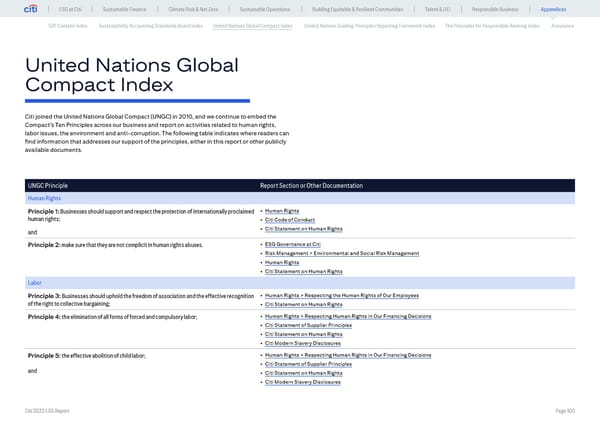
Task: Open Citi Code of Conduct link
Action: click(x=292, y=220)
